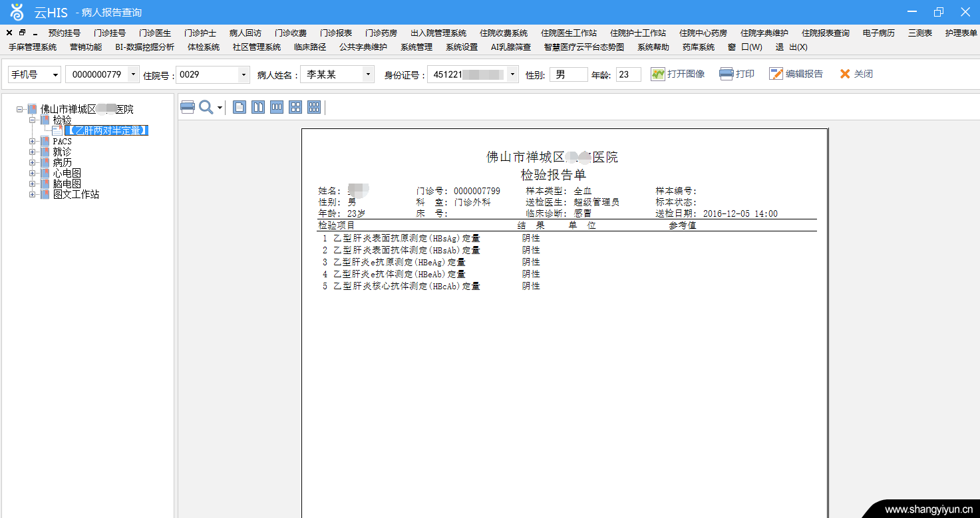
Task: Switch to four-page grid view icon
Action: coord(295,107)
